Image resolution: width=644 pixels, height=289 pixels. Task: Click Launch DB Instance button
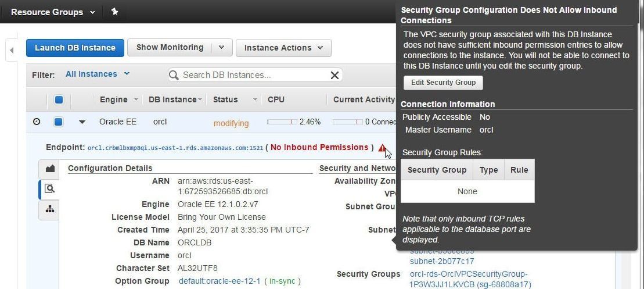[75, 48]
